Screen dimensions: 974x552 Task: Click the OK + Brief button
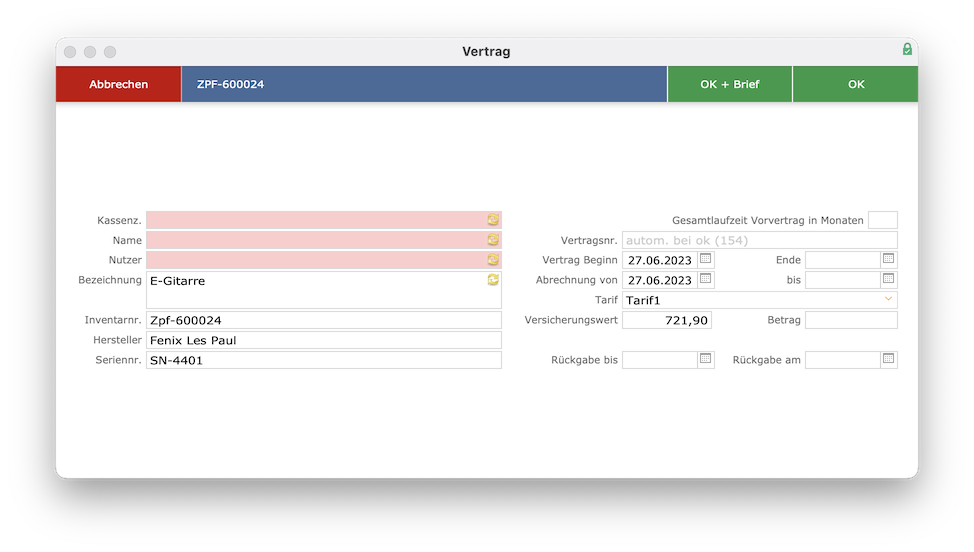click(729, 84)
